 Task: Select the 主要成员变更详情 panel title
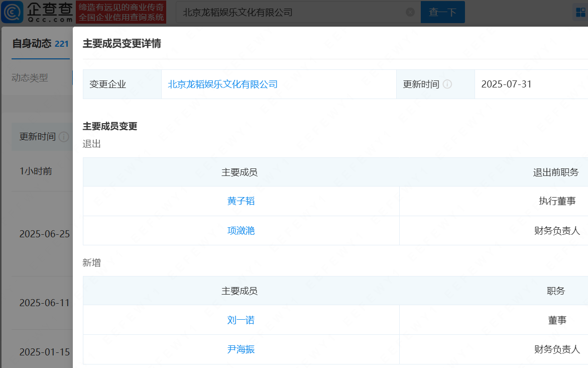(x=122, y=44)
